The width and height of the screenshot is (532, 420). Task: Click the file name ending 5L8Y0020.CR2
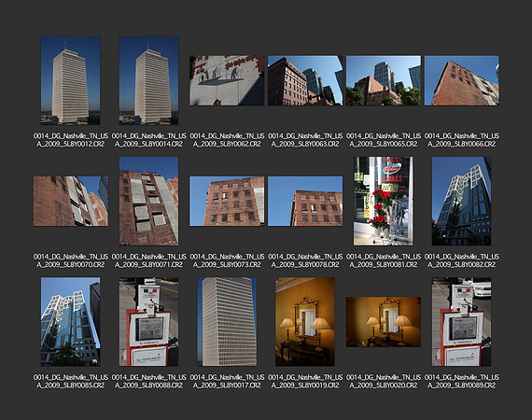click(384, 381)
